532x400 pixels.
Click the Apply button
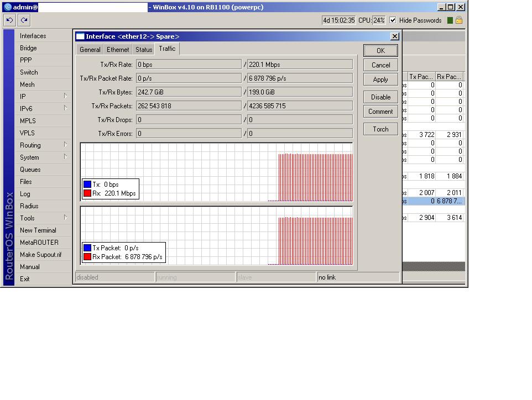point(380,80)
